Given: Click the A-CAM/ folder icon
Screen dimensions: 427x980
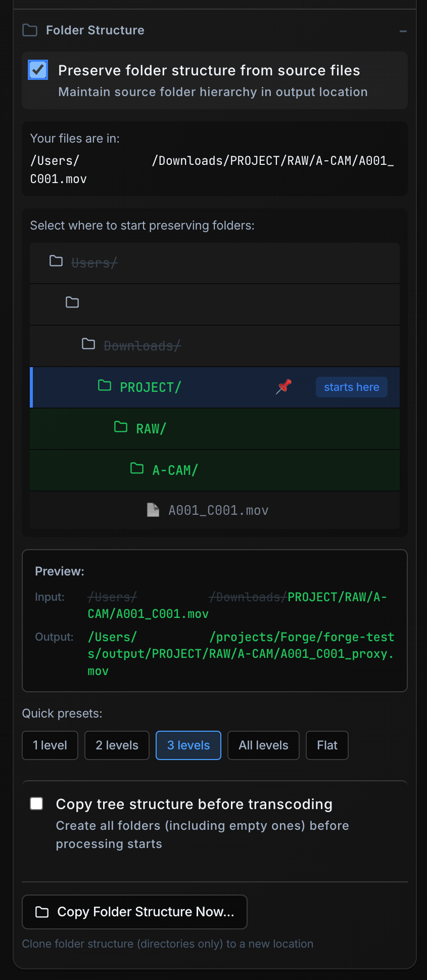Looking at the screenshot, I should coord(136,468).
